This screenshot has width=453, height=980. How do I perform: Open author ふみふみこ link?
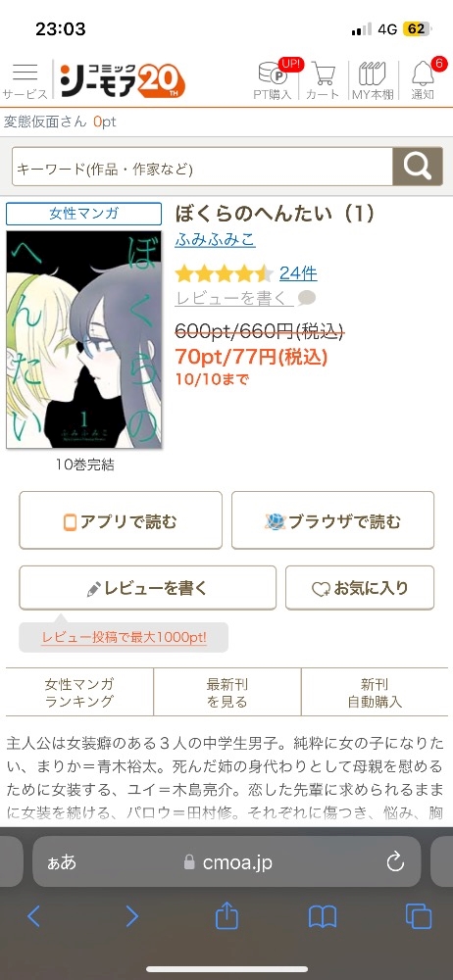click(x=216, y=240)
